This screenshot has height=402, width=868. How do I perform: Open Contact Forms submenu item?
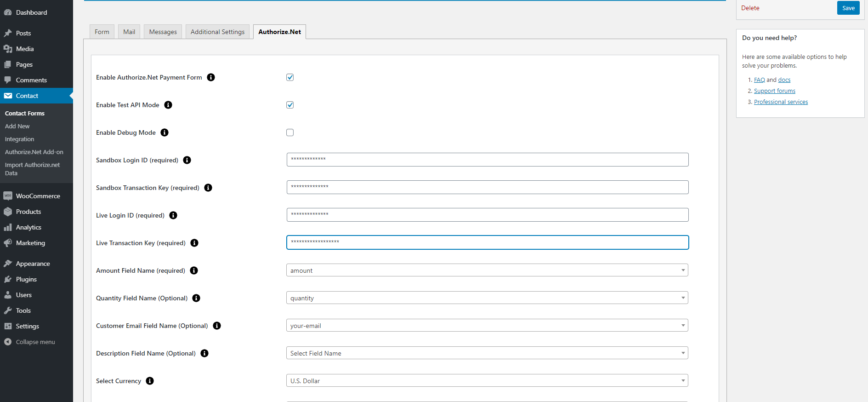click(25, 113)
